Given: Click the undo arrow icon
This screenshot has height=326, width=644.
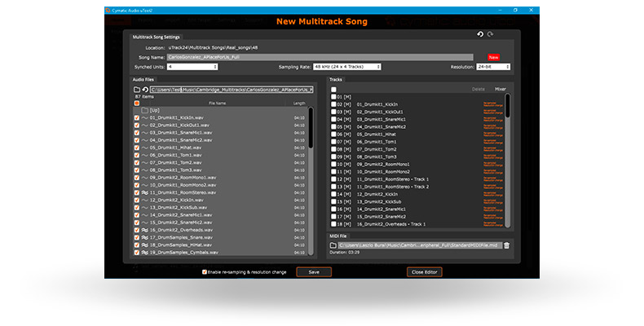Looking at the screenshot, I should coord(480,34).
